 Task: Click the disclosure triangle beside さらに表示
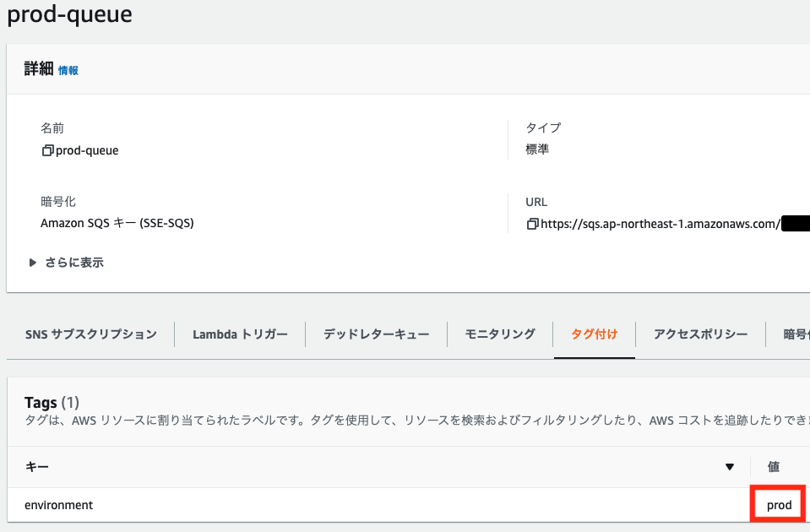pos(32,262)
